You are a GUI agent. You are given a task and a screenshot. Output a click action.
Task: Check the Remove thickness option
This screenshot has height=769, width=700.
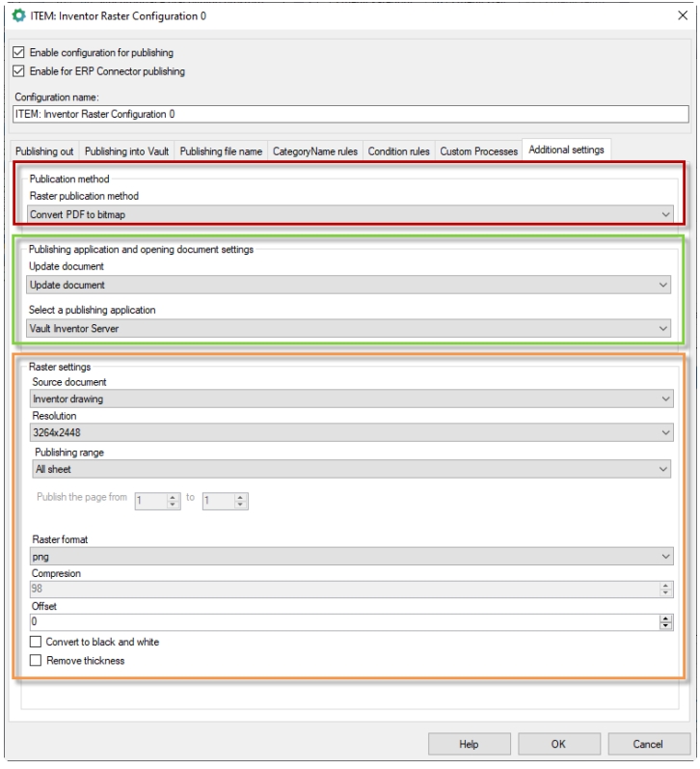[x=37, y=661]
